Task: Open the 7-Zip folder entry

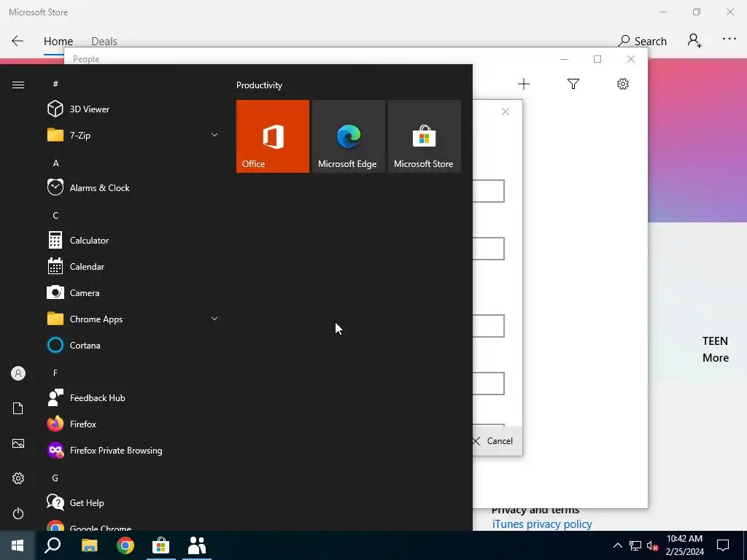Action: 133,135
